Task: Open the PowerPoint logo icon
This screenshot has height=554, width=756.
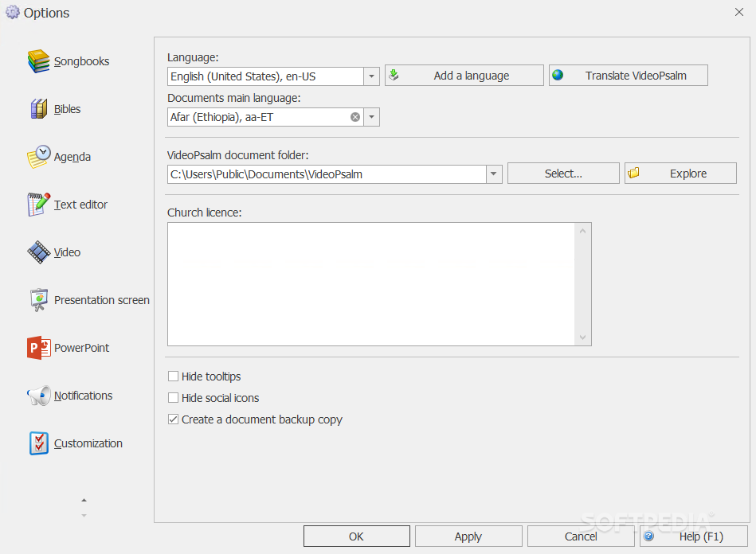Action: click(x=38, y=347)
